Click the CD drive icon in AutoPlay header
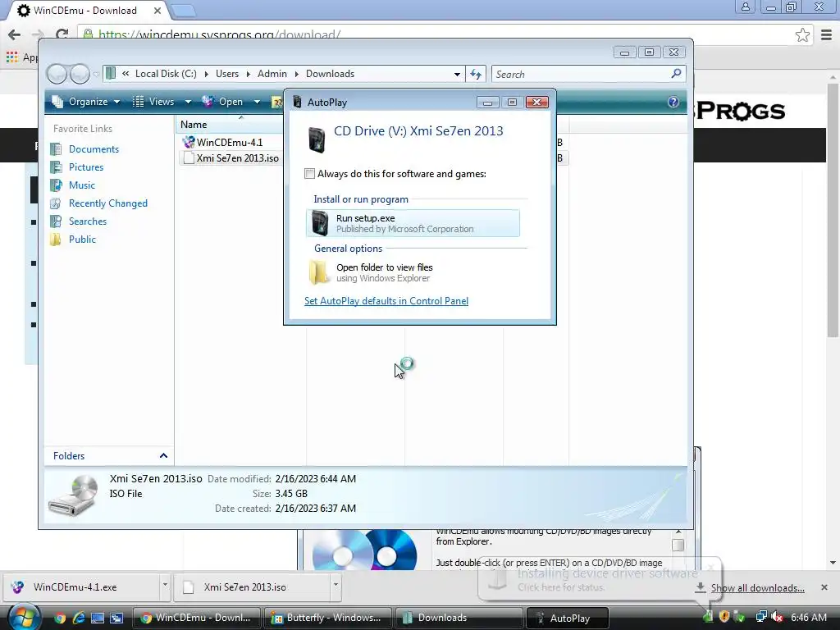This screenshot has width=840, height=630. click(x=317, y=139)
